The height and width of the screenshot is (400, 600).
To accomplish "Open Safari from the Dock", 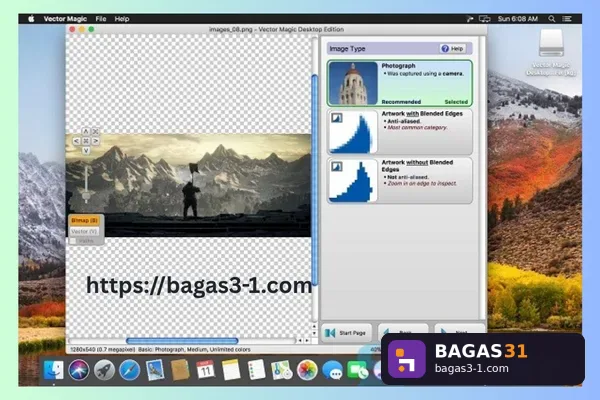I will (x=129, y=370).
